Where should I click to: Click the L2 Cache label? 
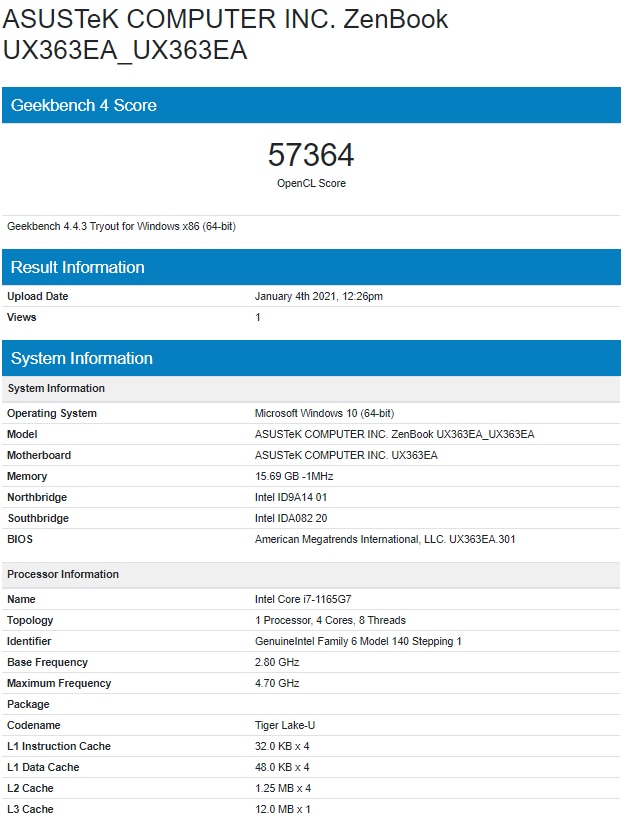coord(31,789)
